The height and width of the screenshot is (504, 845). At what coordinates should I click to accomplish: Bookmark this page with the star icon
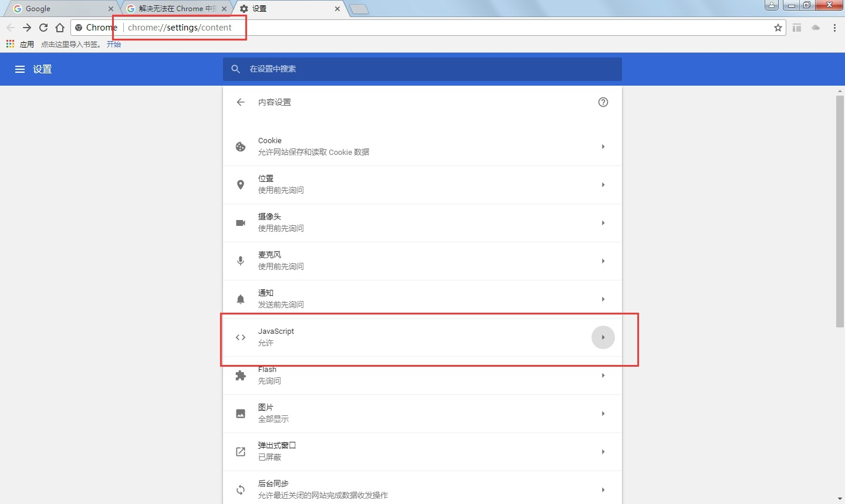click(778, 28)
